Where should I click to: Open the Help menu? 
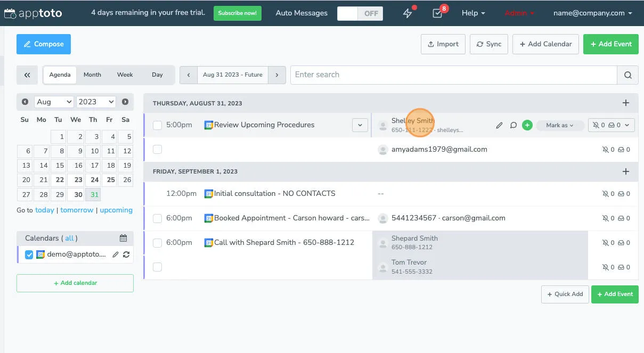(x=472, y=13)
